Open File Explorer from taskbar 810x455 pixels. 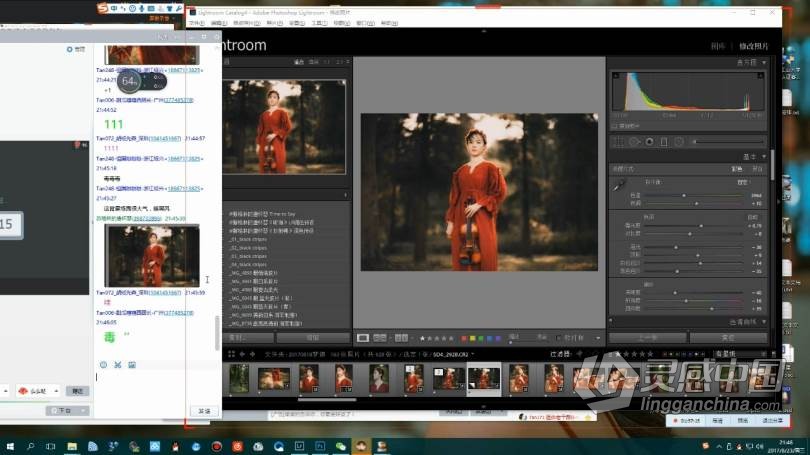pyautogui.click(x=72, y=446)
